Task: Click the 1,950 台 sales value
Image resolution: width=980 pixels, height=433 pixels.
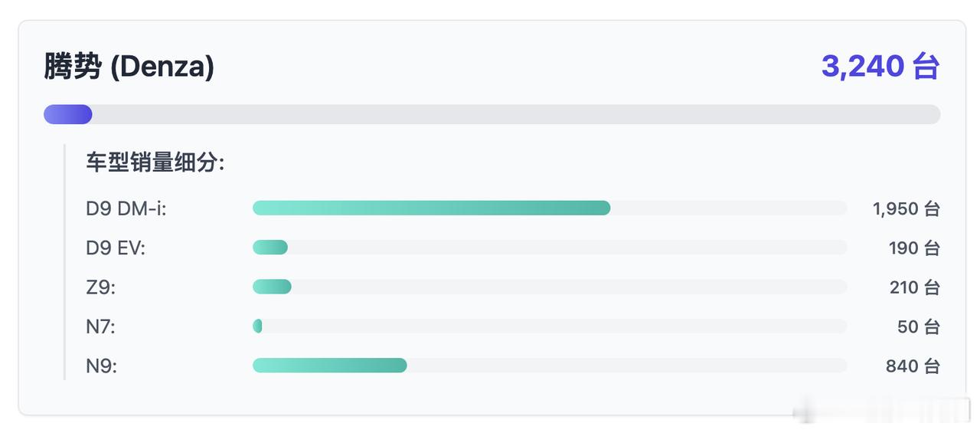Action: coord(906,208)
